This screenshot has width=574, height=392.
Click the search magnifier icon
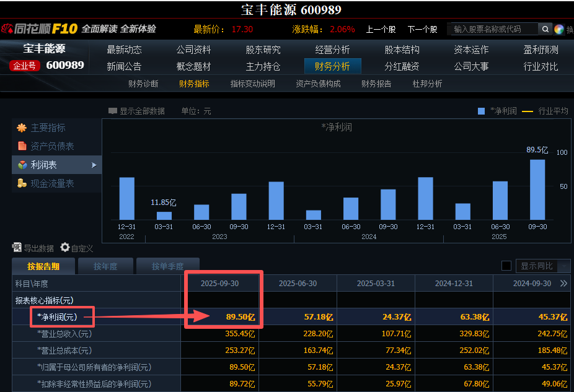(x=545, y=29)
